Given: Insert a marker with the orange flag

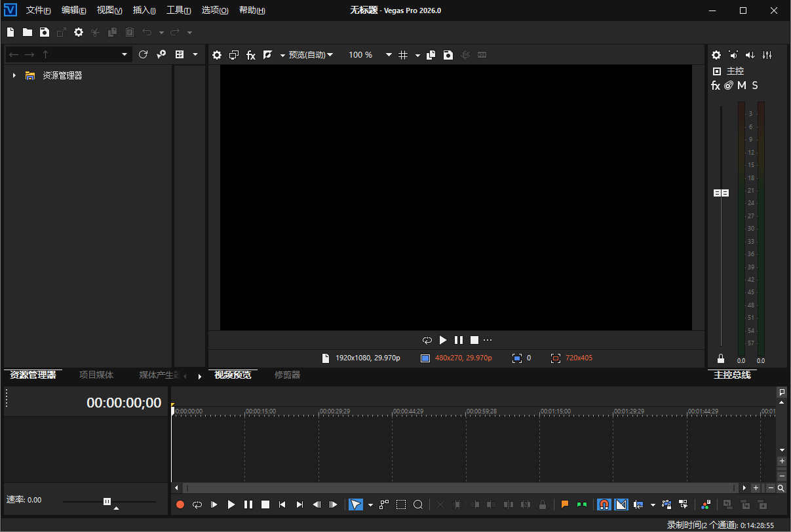Looking at the screenshot, I should pos(564,504).
